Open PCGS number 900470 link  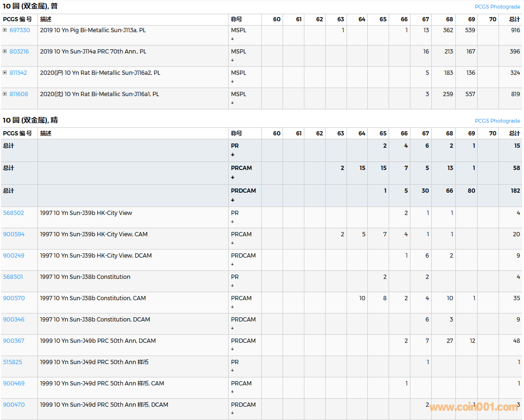point(14,405)
